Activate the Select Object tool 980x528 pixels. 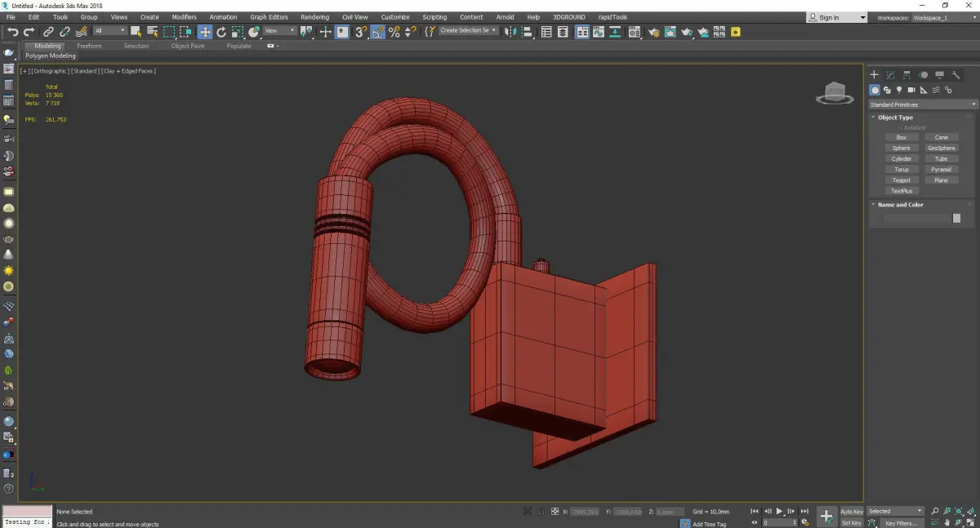(136, 32)
